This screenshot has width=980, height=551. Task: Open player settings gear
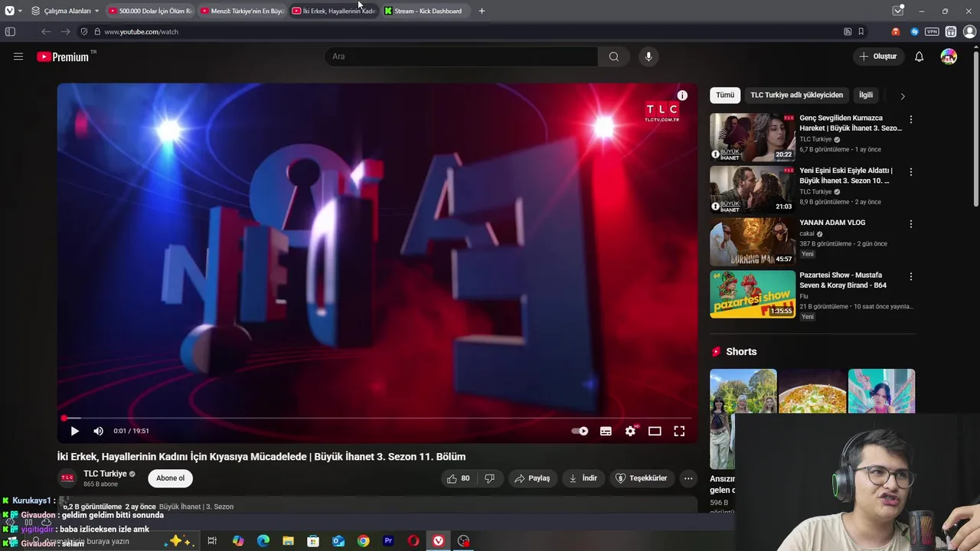[630, 431]
